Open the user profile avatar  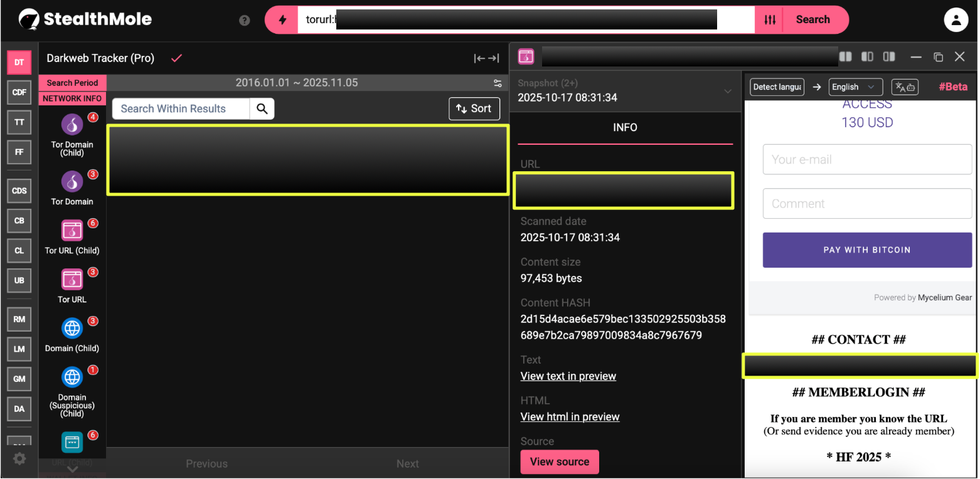[956, 20]
